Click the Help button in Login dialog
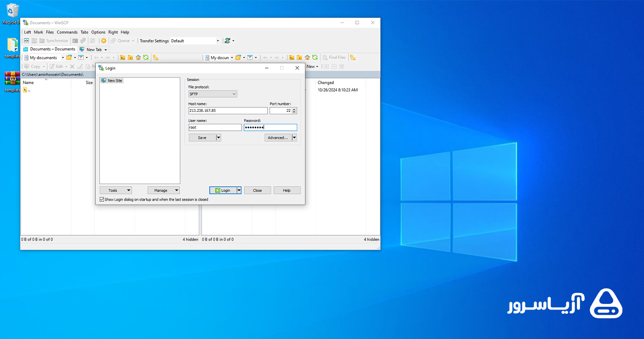The height and width of the screenshot is (339, 644). pos(287,190)
